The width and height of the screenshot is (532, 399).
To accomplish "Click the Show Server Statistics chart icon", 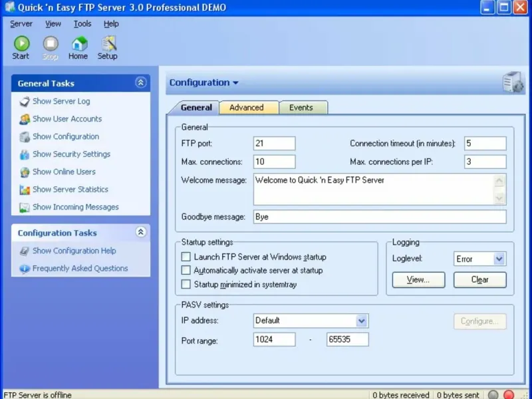I will 25,190.
